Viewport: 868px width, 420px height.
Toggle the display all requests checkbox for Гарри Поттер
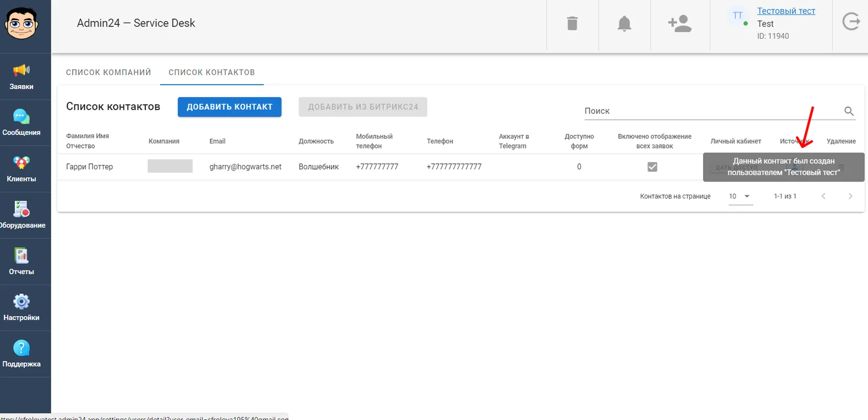coord(653,167)
